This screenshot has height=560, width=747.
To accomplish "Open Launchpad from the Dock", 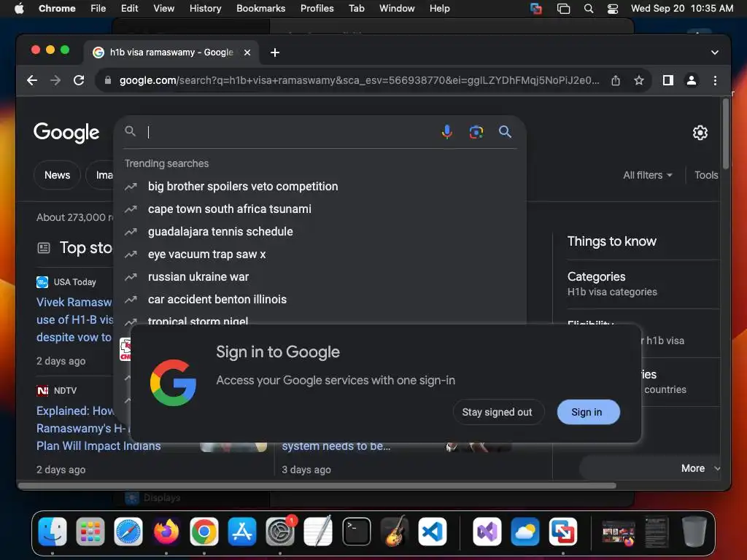I will coord(90,532).
